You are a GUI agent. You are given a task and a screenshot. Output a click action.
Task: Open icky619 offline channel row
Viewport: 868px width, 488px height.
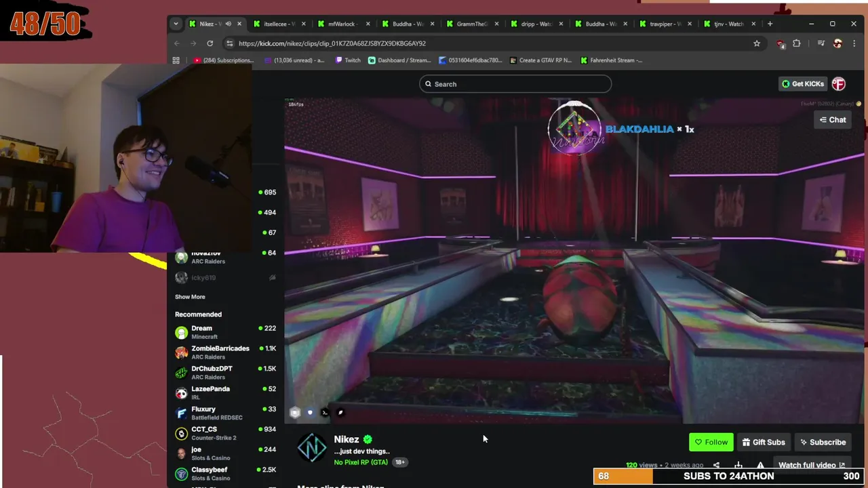(225, 277)
